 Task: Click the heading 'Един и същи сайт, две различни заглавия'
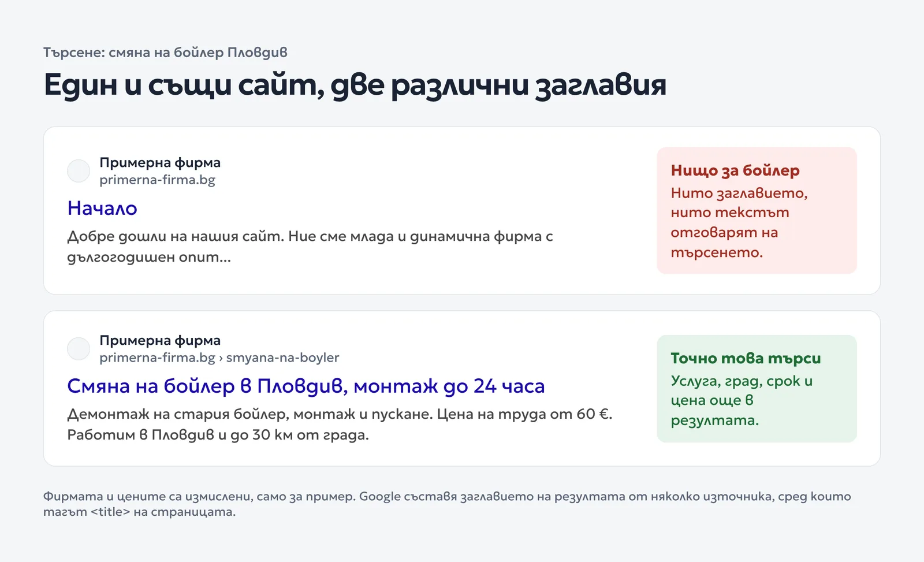[355, 84]
